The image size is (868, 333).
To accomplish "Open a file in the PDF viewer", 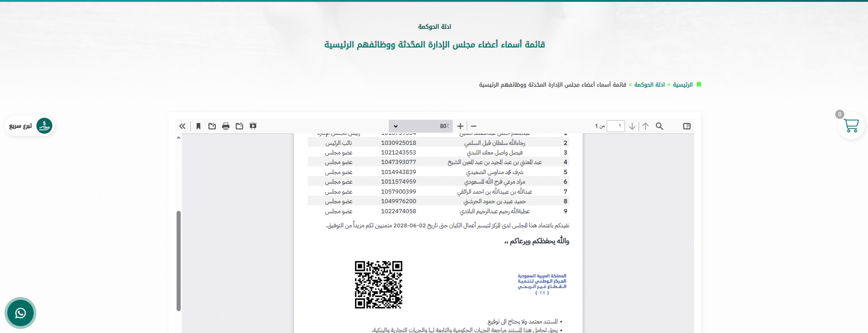I will (x=239, y=126).
